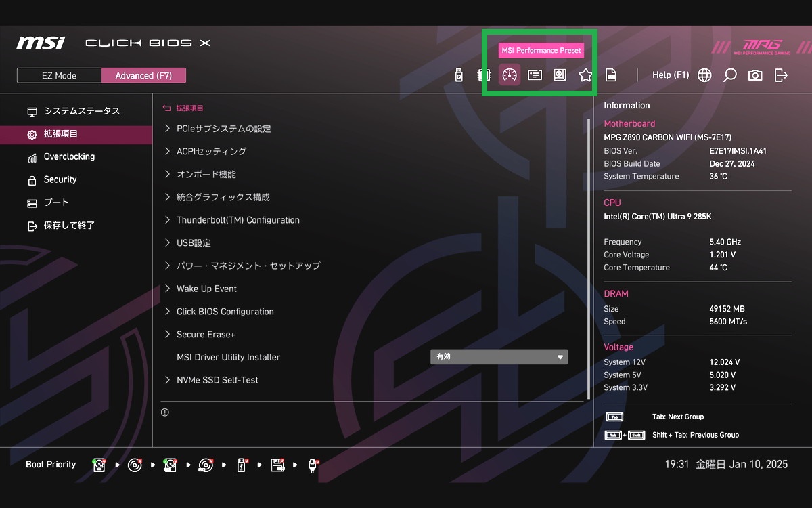Click the BIOS build date Dec 27, 2024

click(x=732, y=164)
